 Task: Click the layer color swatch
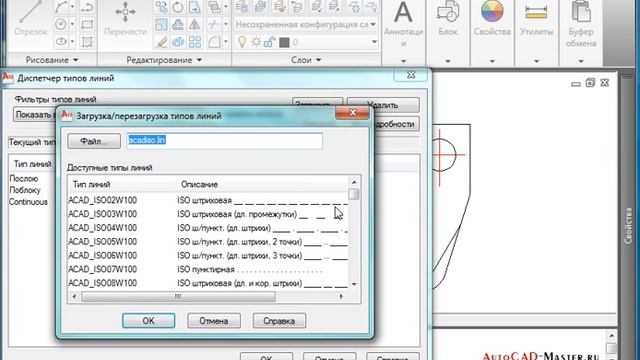coord(284,42)
